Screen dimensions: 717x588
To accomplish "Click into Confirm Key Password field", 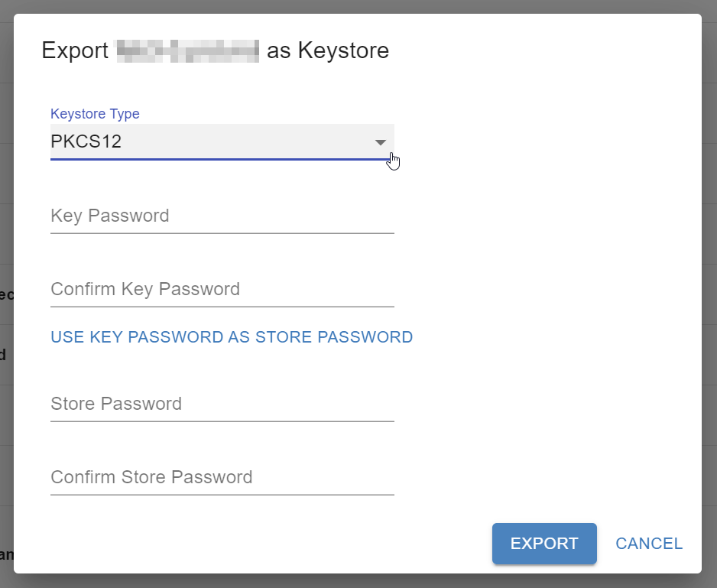I will 222,289.
